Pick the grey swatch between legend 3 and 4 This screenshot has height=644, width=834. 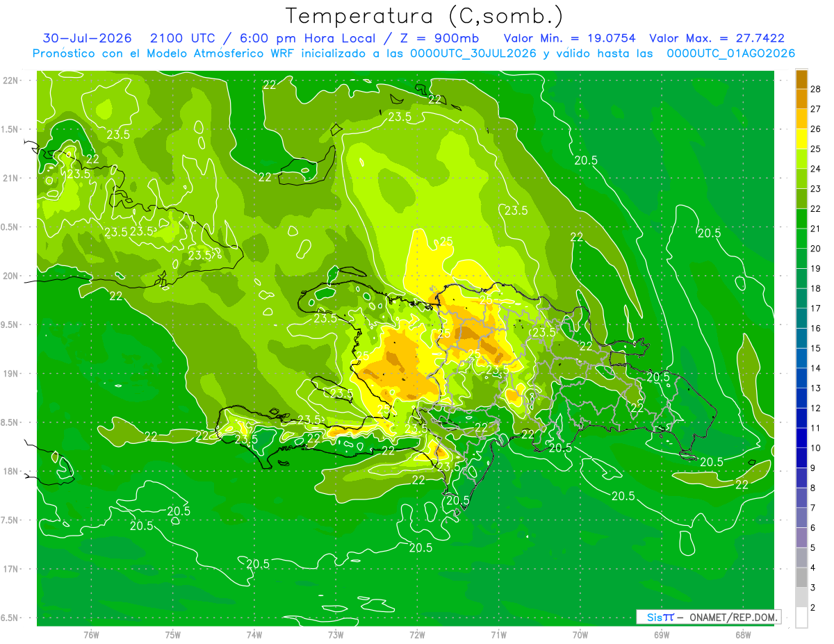coord(801,578)
